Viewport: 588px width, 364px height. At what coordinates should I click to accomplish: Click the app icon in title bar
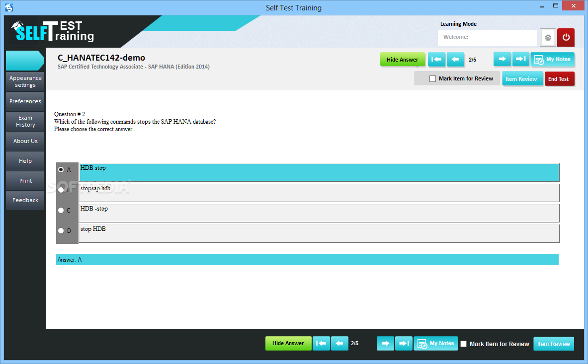[9, 7]
